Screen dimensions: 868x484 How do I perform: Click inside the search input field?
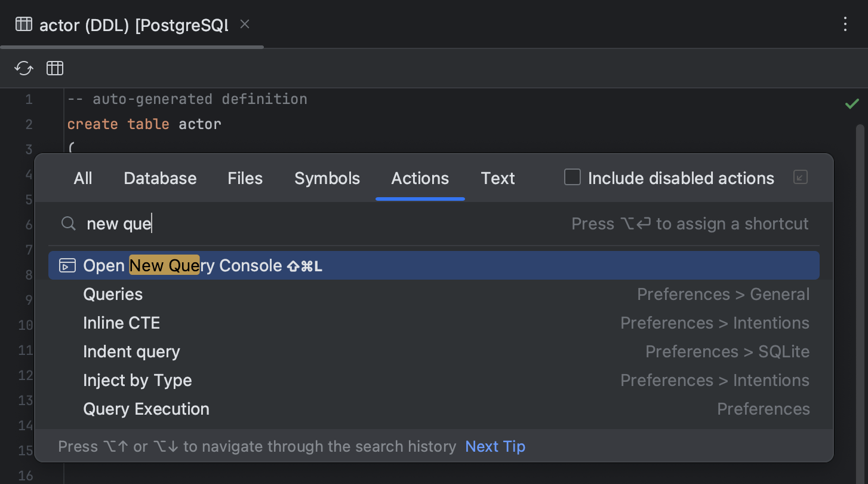179,223
